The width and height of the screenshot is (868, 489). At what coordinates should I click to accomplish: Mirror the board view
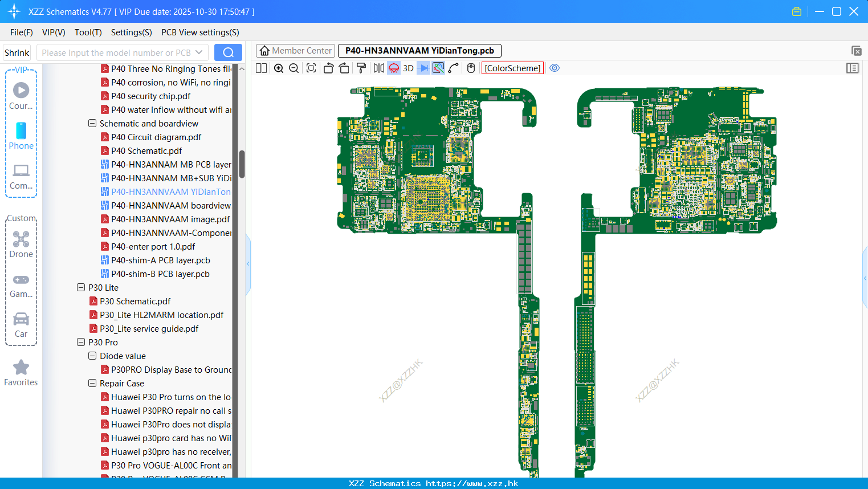pos(378,68)
